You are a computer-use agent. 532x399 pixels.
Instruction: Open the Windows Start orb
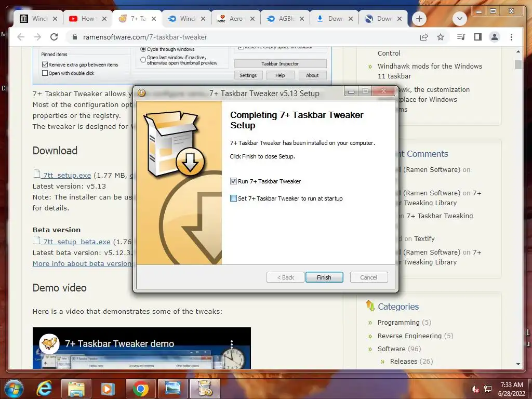[x=14, y=389]
